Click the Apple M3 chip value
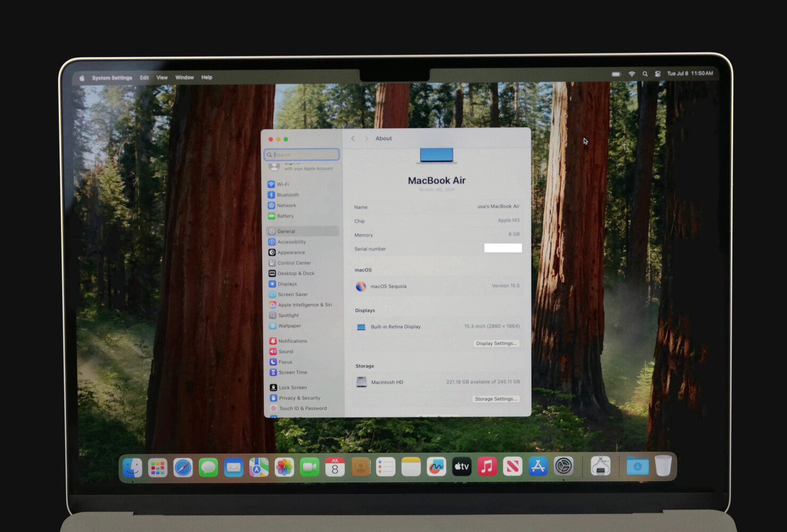Viewport: 787px width, 532px height. tap(509, 220)
